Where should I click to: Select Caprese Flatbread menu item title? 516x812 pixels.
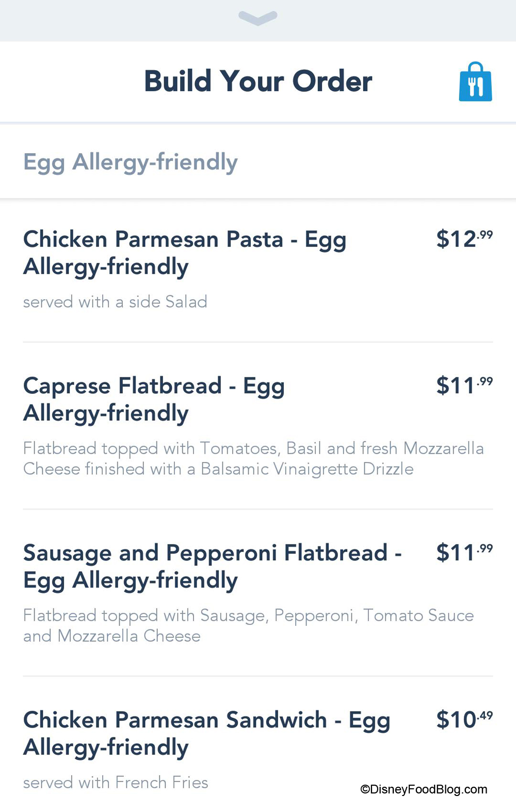point(154,399)
